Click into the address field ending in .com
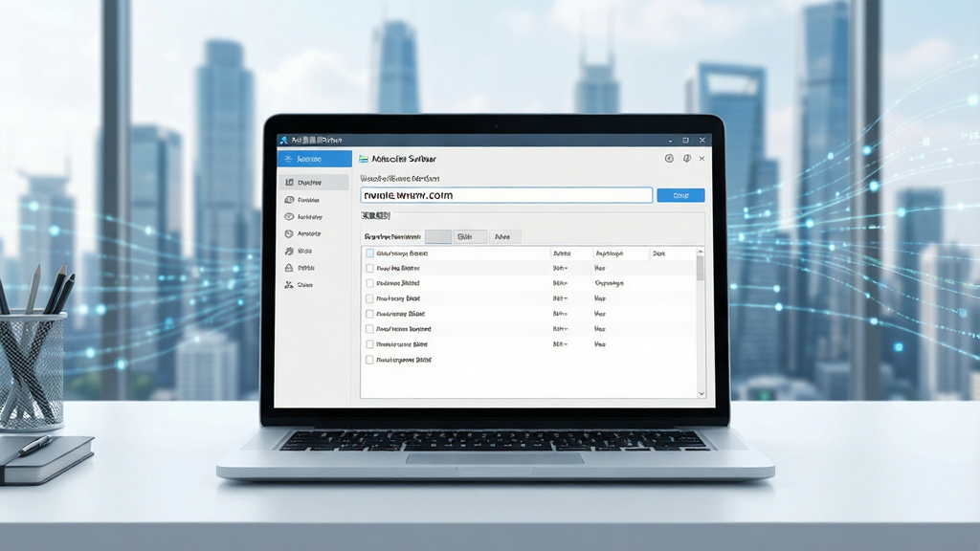The image size is (980, 551). (506, 195)
